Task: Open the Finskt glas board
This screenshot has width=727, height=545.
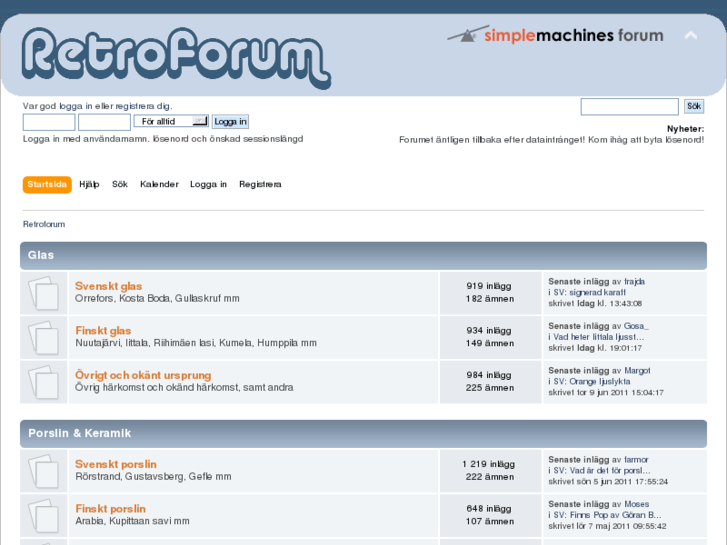Action: 103,331
